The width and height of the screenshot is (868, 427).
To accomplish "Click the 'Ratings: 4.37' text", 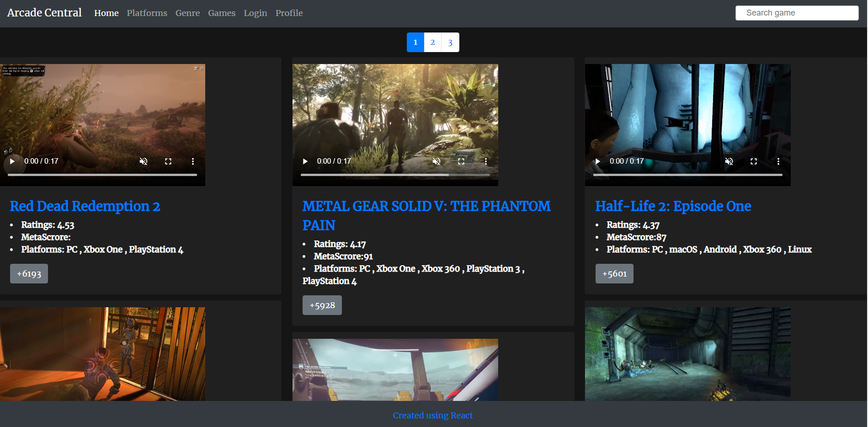I will (633, 225).
